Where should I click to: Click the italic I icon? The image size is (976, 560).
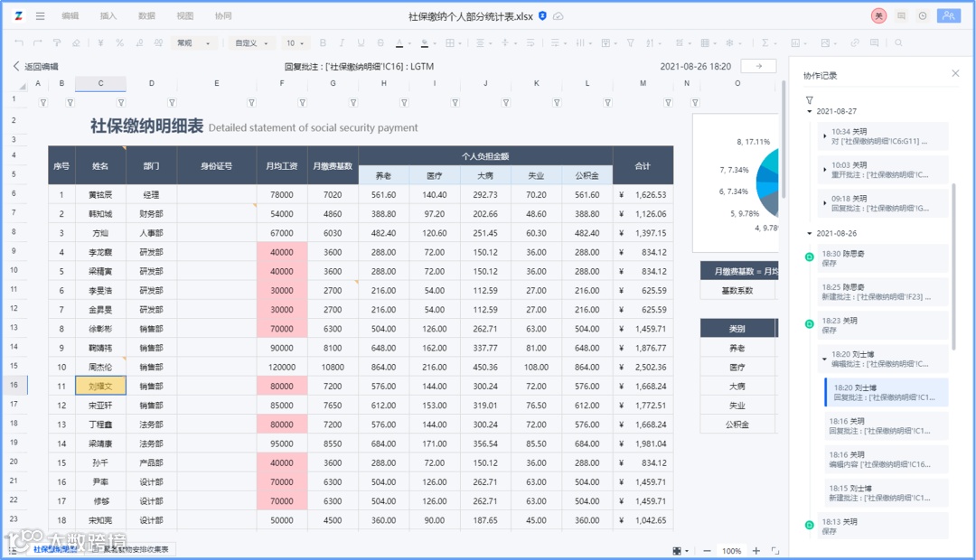pos(342,43)
